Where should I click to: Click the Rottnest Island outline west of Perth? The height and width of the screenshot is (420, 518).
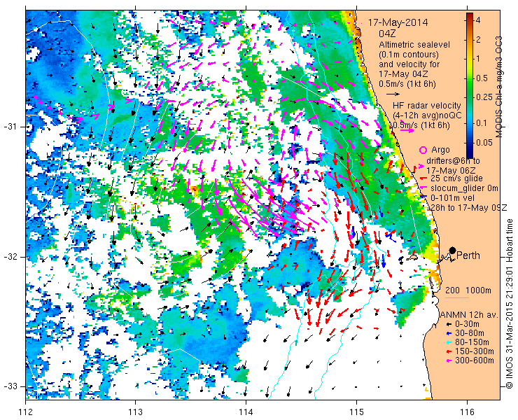412,257
